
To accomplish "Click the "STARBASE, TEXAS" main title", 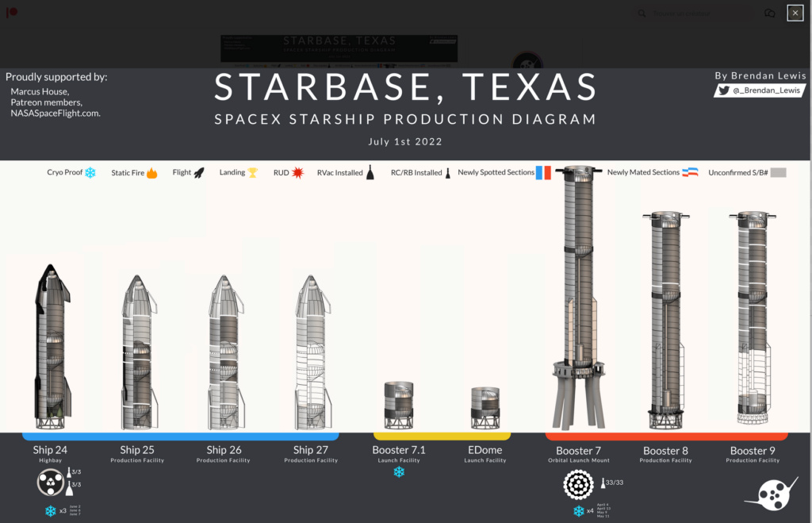I will (405, 87).
